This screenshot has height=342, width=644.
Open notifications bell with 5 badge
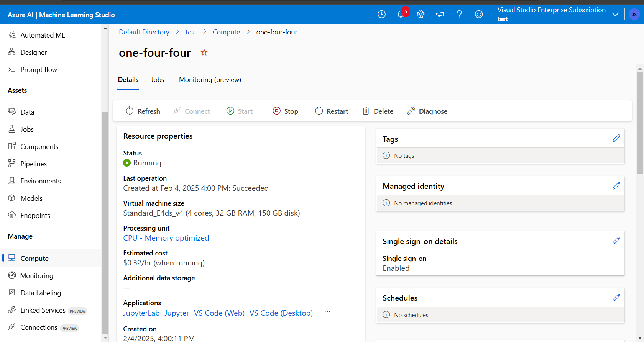point(402,13)
